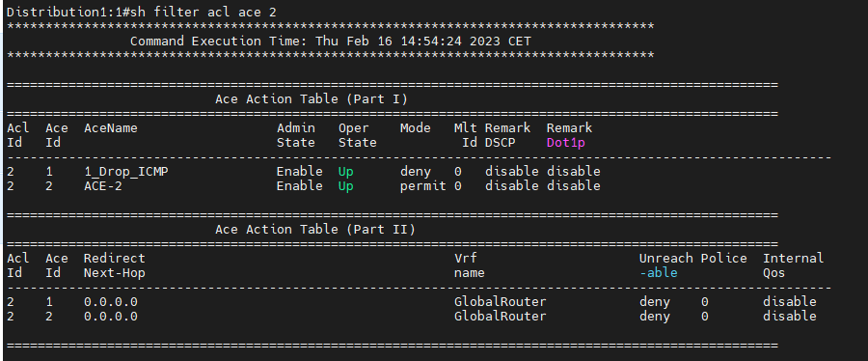Click the 1_Drop_ICMP ace name

pos(126,172)
